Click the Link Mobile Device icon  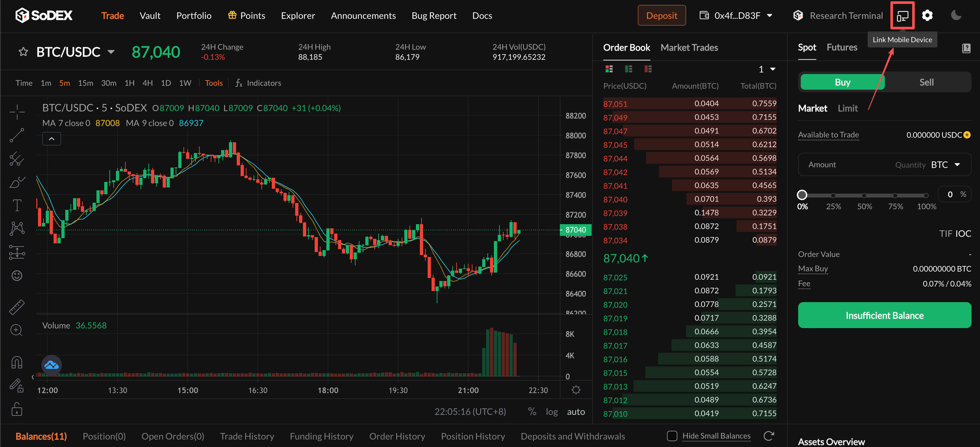pyautogui.click(x=902, y=16)
